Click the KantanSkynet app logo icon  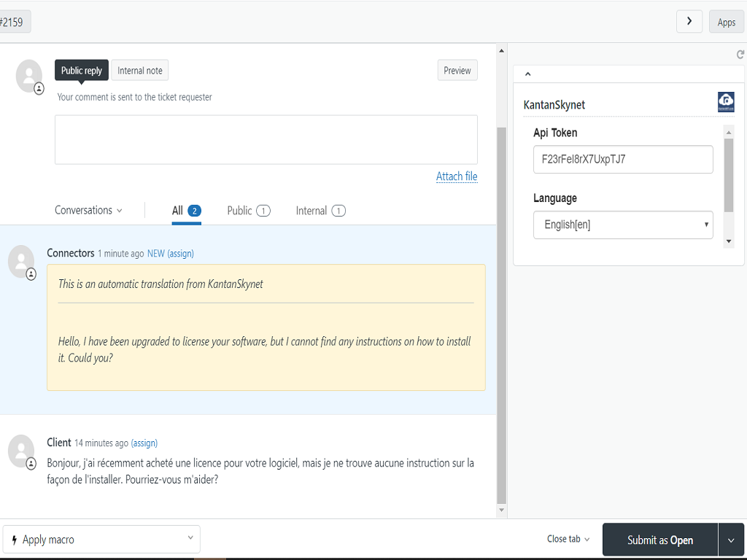point(726,102)
